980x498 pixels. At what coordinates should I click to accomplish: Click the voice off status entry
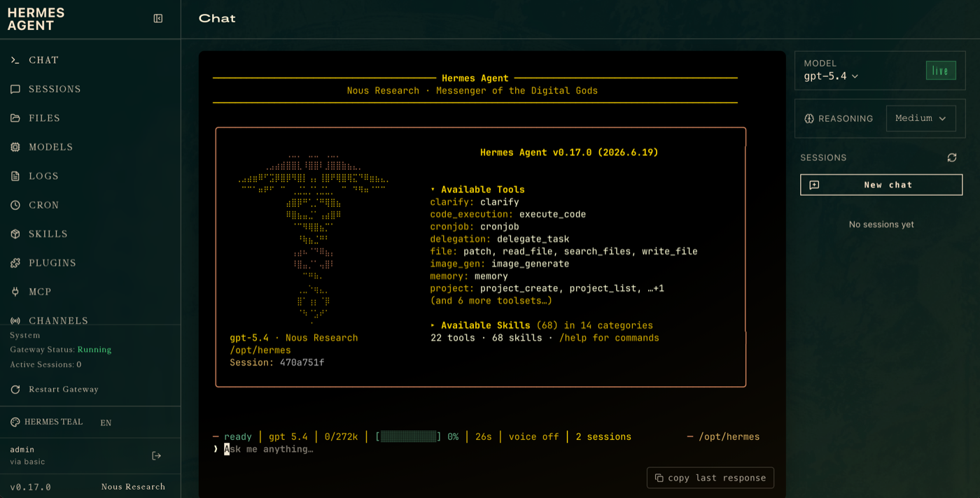click(x=533, y=436)
